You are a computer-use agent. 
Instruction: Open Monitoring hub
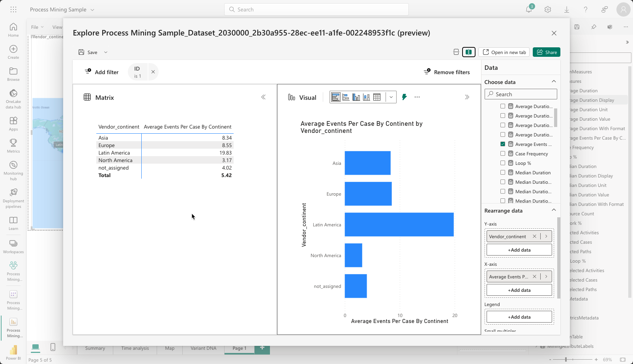pos(13,170)
